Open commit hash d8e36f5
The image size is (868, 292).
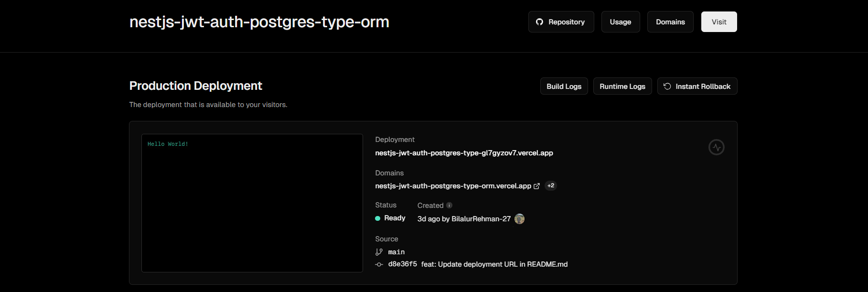click(x=402, y=264)
